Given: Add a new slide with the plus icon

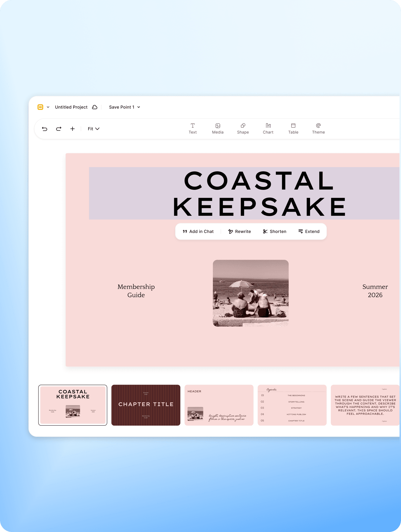Looking at the screenshot, I should 72,129.
